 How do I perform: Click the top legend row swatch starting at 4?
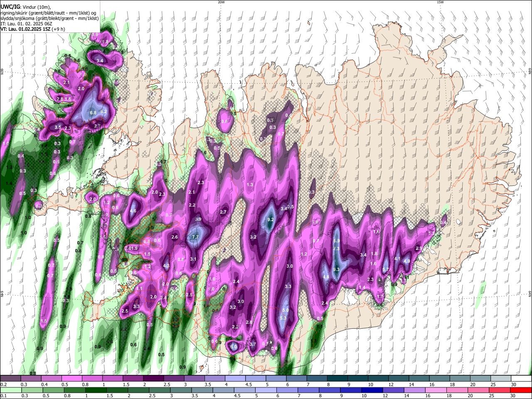[x=235, y=379]
